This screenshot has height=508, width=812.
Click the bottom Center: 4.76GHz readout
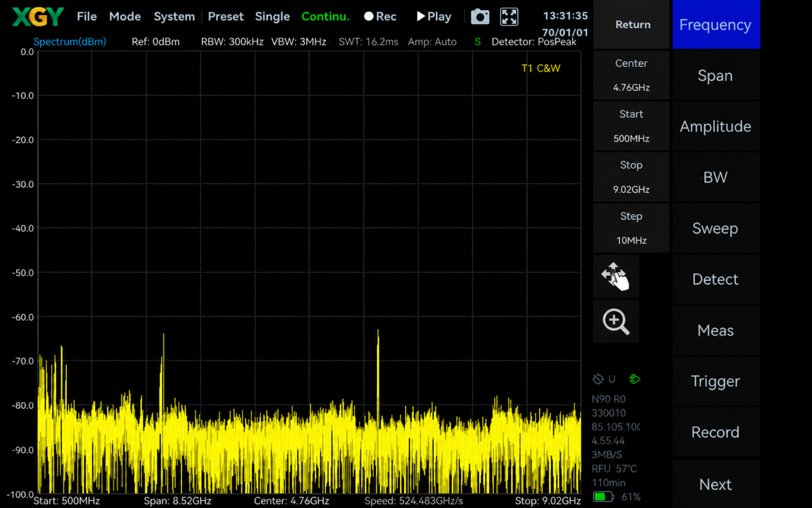click(291, 501)
